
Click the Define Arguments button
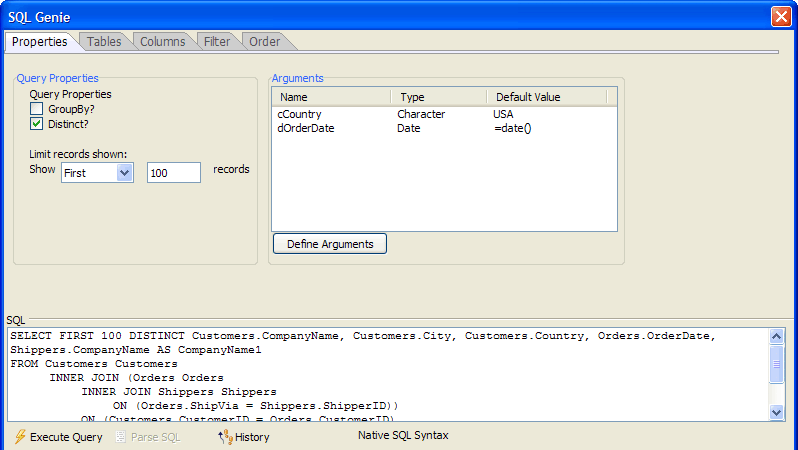pos(330,244)
